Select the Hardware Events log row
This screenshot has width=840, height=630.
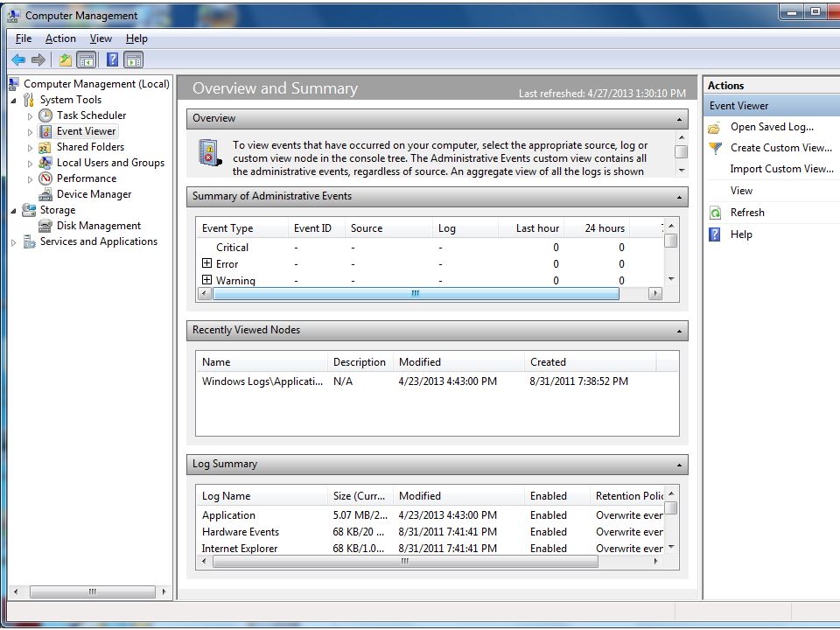pyautogui.click(x=430, y=532)
